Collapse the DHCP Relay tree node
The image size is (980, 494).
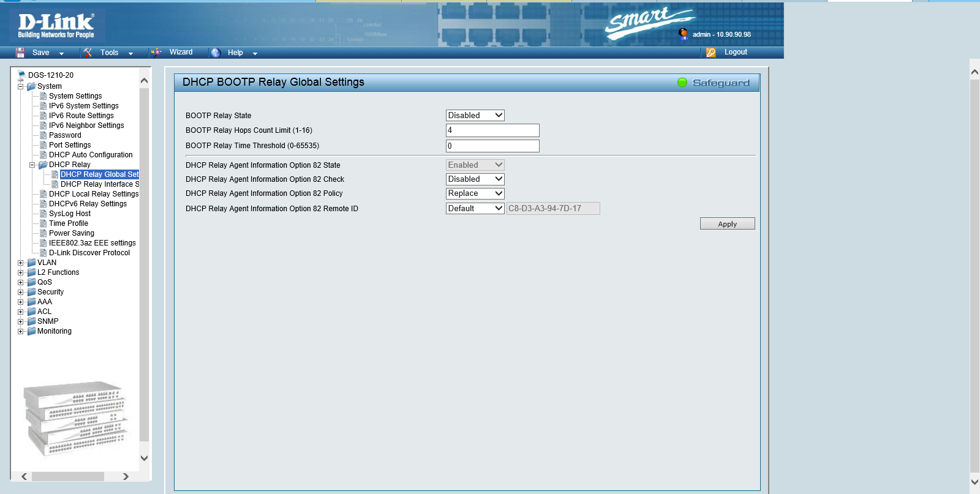click(x=32, y=165)
